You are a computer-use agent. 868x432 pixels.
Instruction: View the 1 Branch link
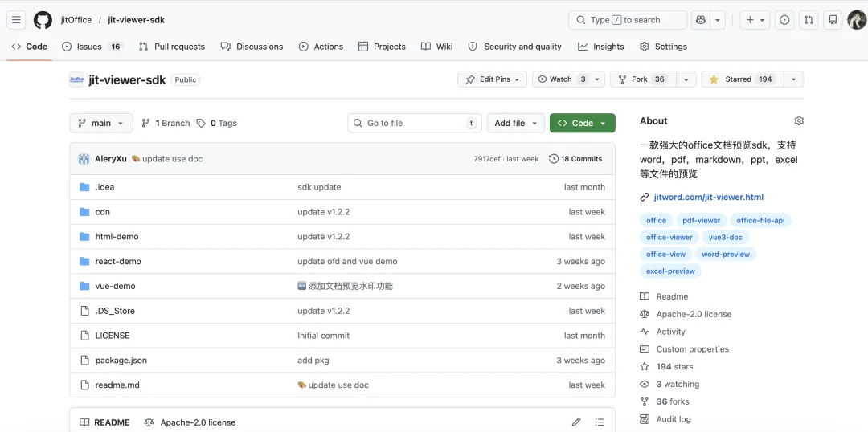(x=166, y=123)
